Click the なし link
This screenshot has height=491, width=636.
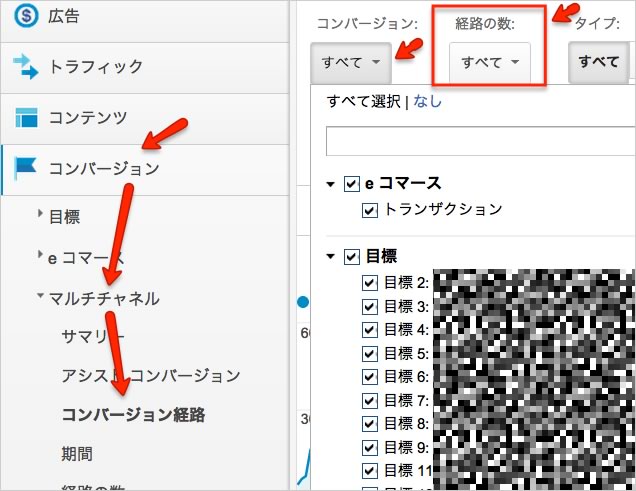pos(427,101)
